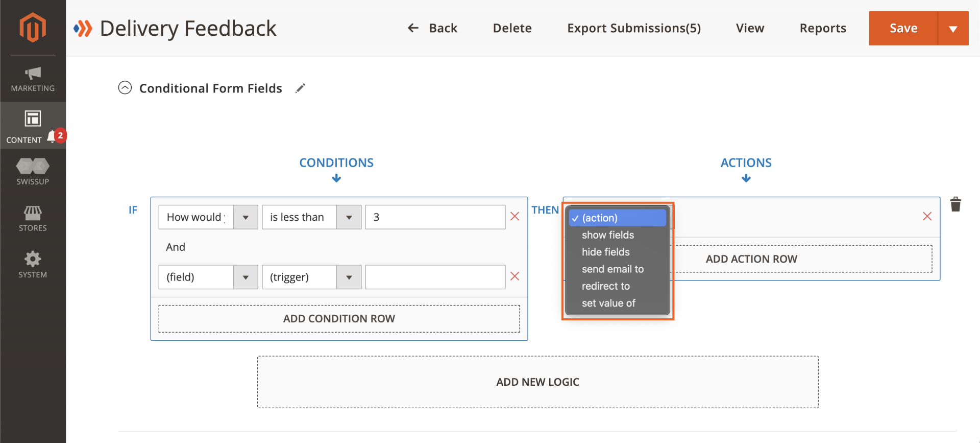
Task: Select 'send email to' action option
Action: pos(618,269)
